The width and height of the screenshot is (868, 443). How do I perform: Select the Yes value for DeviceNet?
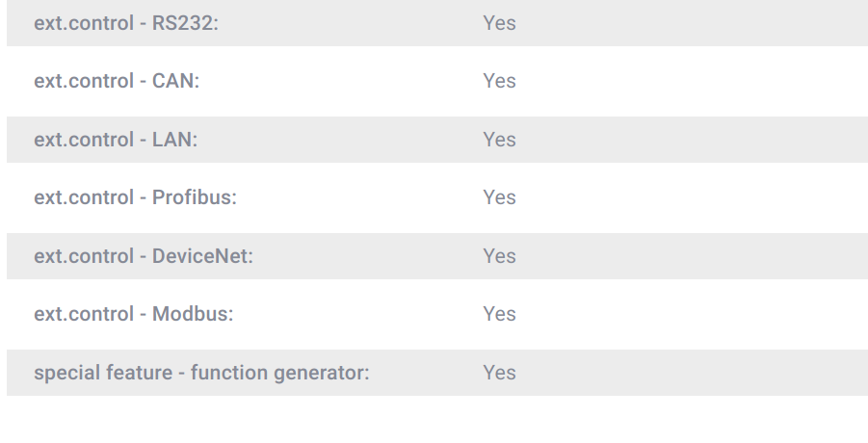coord(499,256)
